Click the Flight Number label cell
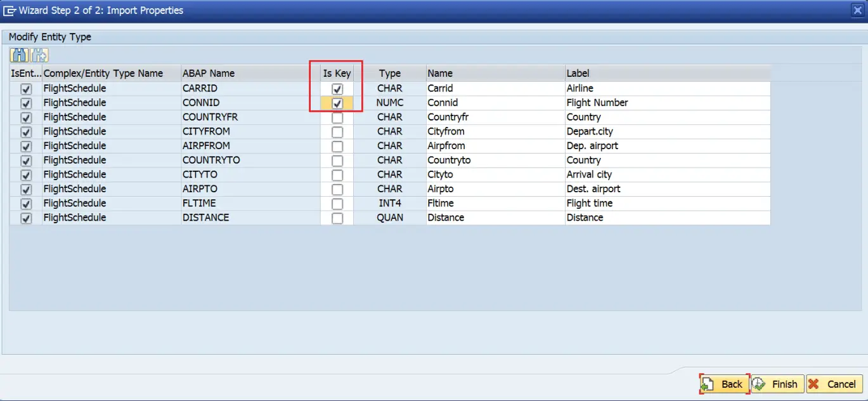Screen dimensions: 868x401 (666, 103)
